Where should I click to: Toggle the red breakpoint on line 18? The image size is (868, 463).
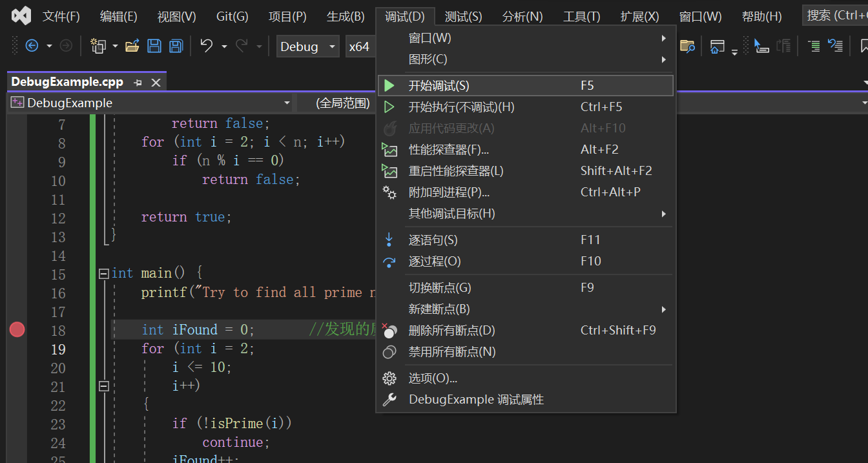[17, 330]
